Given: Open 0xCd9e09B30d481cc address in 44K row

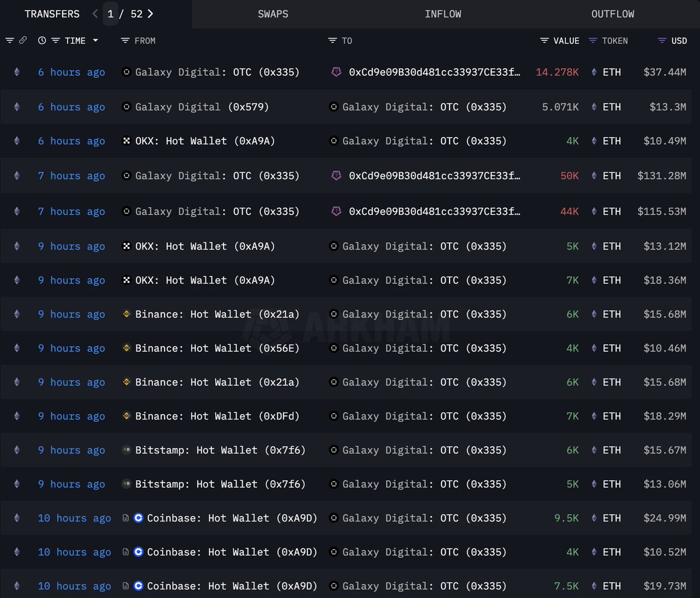Looking at the screenshot, I should 435,211.
